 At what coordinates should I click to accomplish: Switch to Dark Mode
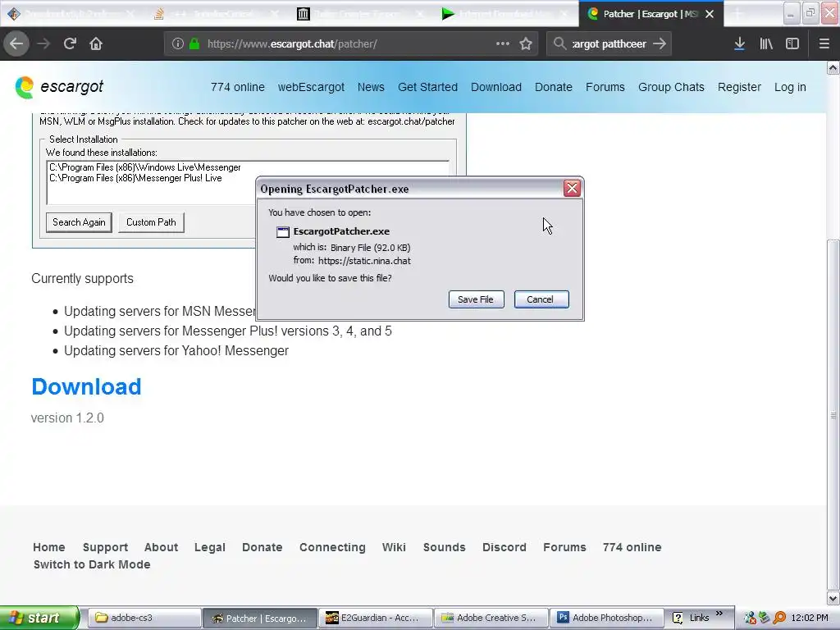tap(92, 564)
